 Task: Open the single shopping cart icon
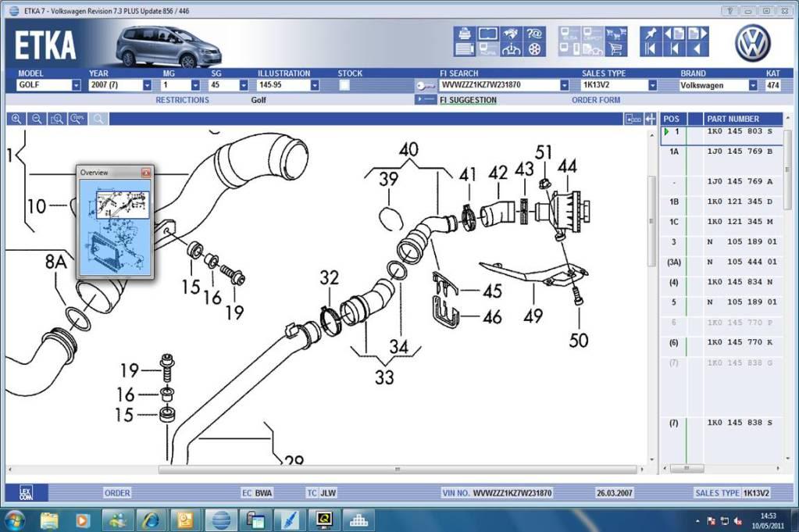[616, 49]
